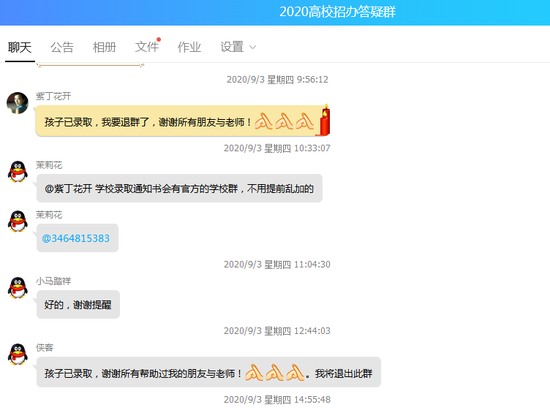Click the message about 学校录取通知书
Viewport: 550px width, 410px height.
coord(179,188)
